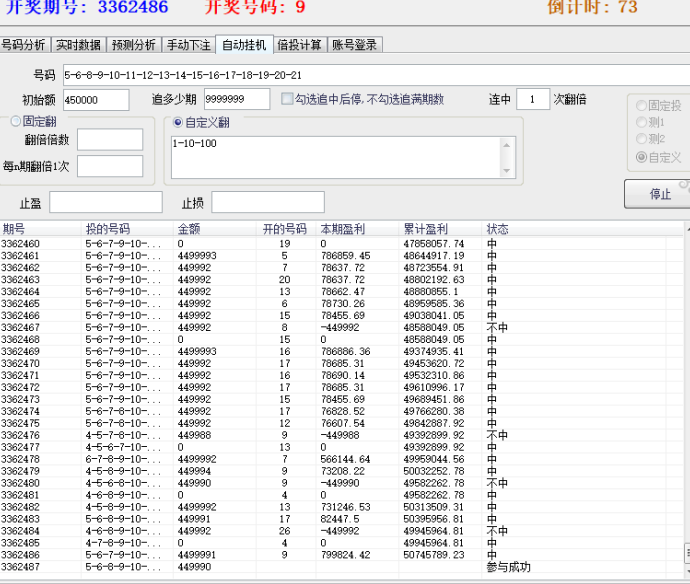690x584 pixels.
Task: Click the cumulative profit 49374935.41
Action: [434, 351]
